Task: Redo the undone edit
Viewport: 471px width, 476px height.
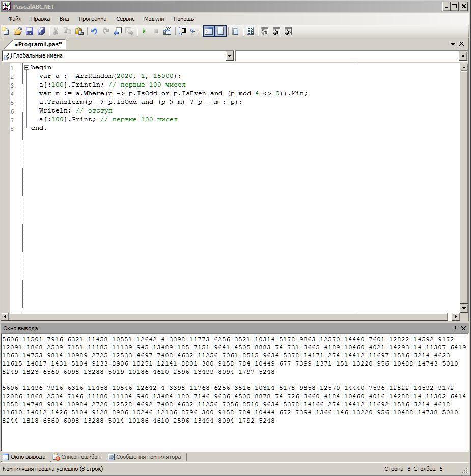Action: [106, 31]
